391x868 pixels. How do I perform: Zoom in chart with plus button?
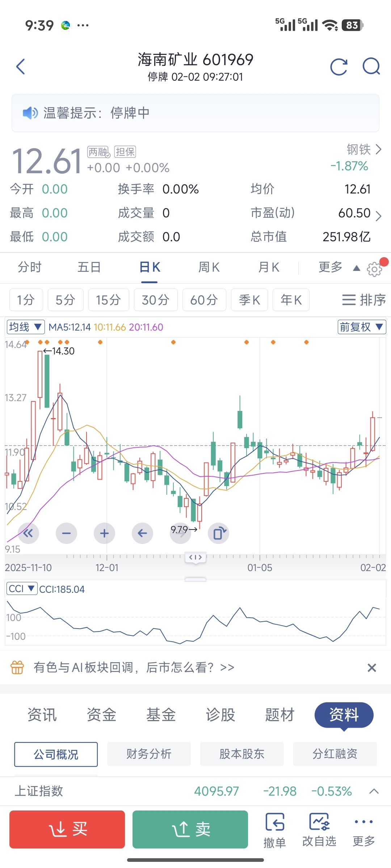(x=104, y=533)
